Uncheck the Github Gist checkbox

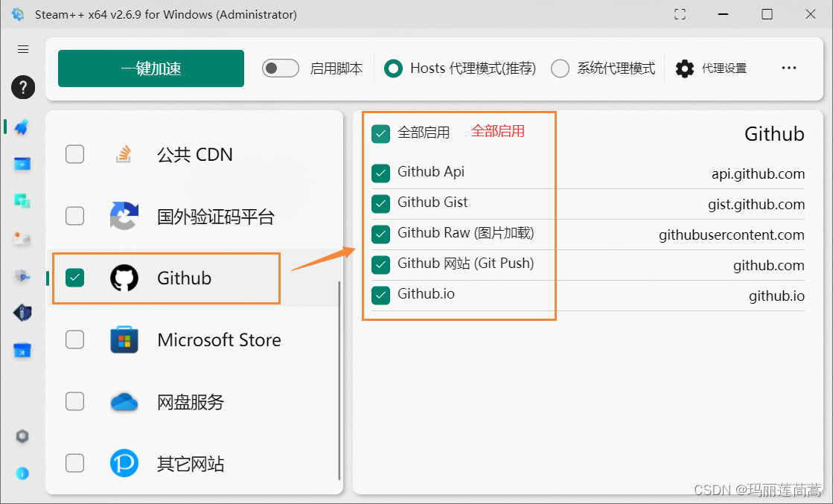click(x=381, y=203)
